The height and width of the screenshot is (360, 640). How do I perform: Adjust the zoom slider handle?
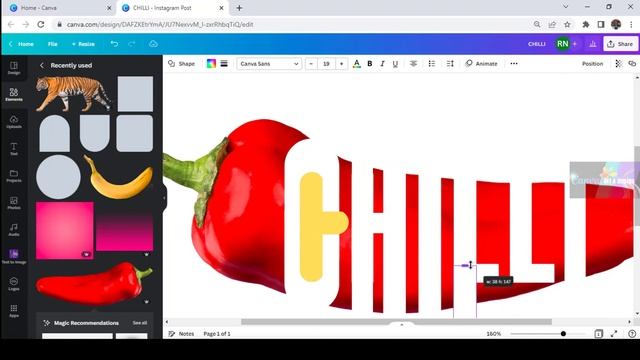pos(563,333)
